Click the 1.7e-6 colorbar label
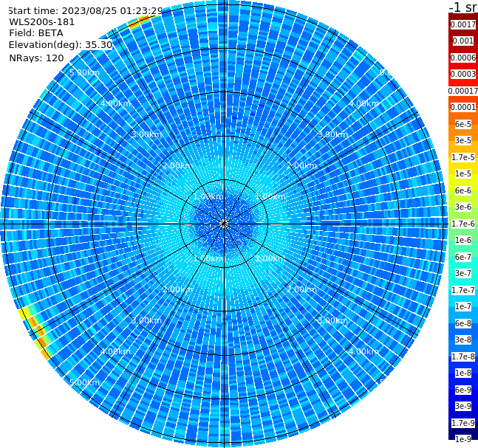 tap(463, 224)
